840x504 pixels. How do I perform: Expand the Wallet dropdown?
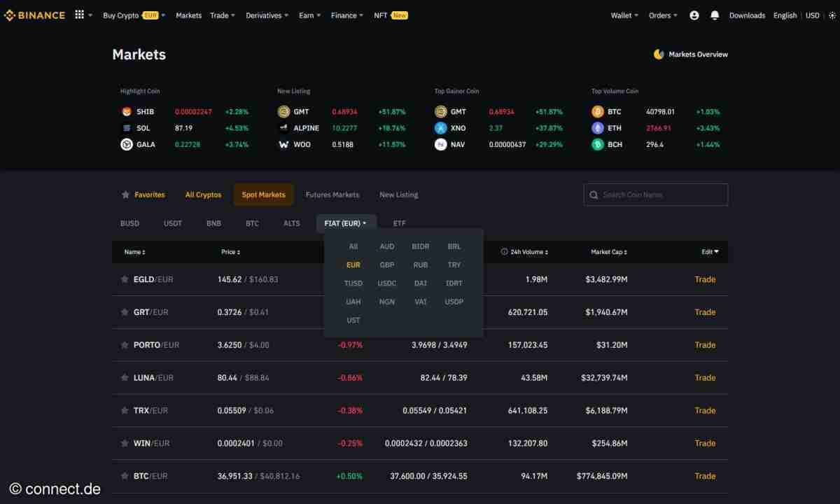[623, 15]
